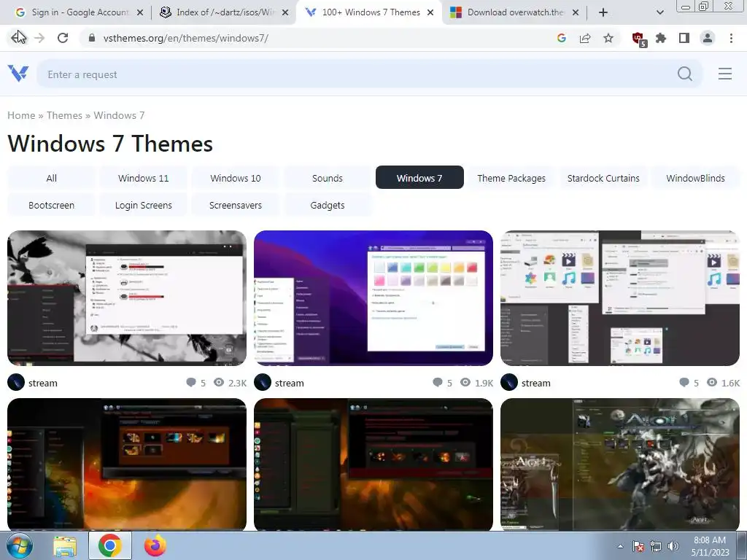Select the Stardock Curtains category
Screen dimensions: 747x560
pos(603,178)
